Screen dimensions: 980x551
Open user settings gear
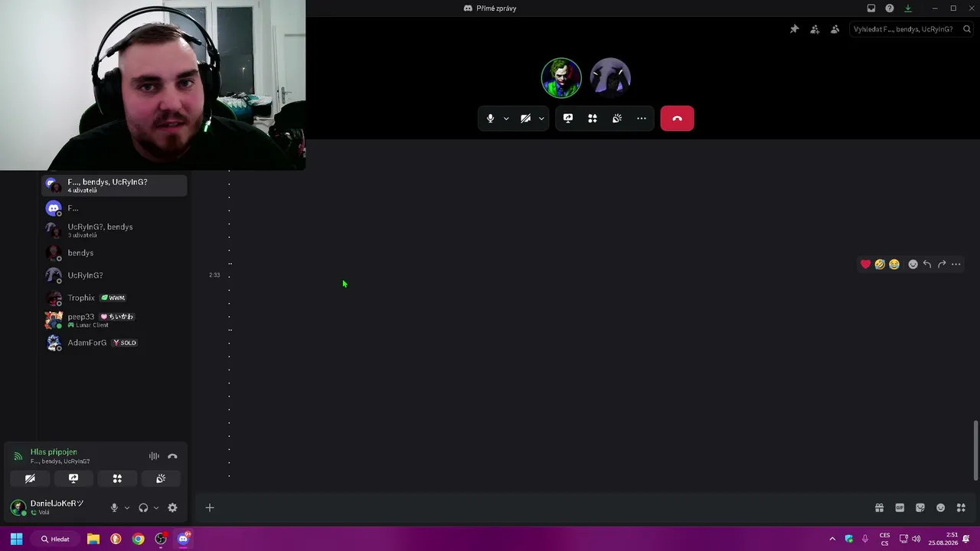click(172, 507)
